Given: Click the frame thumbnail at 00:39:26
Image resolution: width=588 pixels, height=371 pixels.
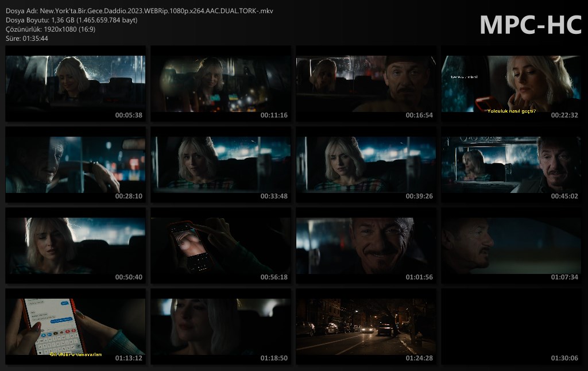Looking at the screenshot, I should 366,165.
